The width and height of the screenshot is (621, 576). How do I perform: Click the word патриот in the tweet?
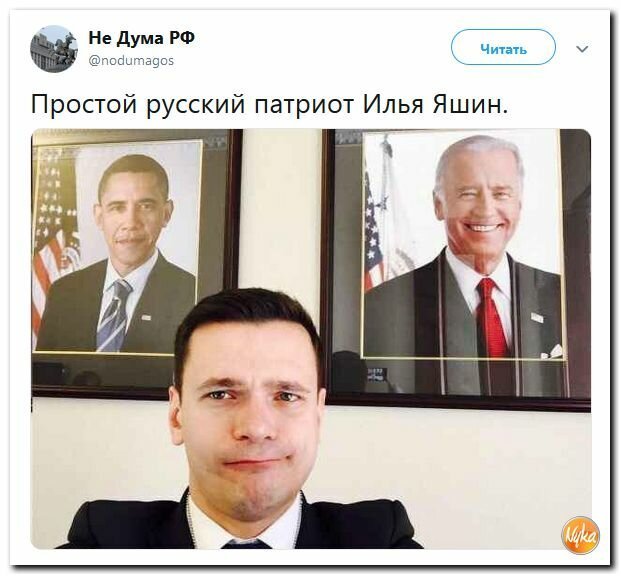click(303, 105)
